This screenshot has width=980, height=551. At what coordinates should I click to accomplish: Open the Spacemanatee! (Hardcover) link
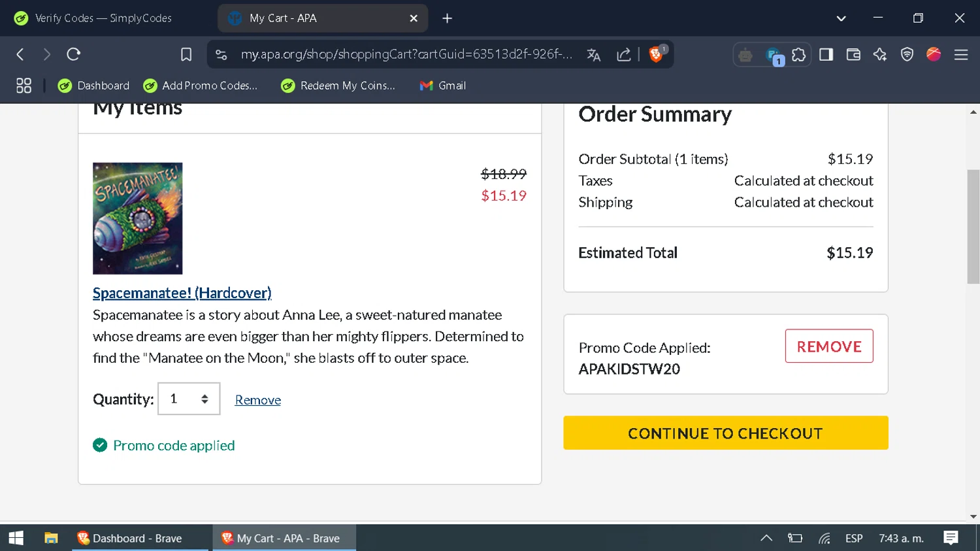click(182, 293)
